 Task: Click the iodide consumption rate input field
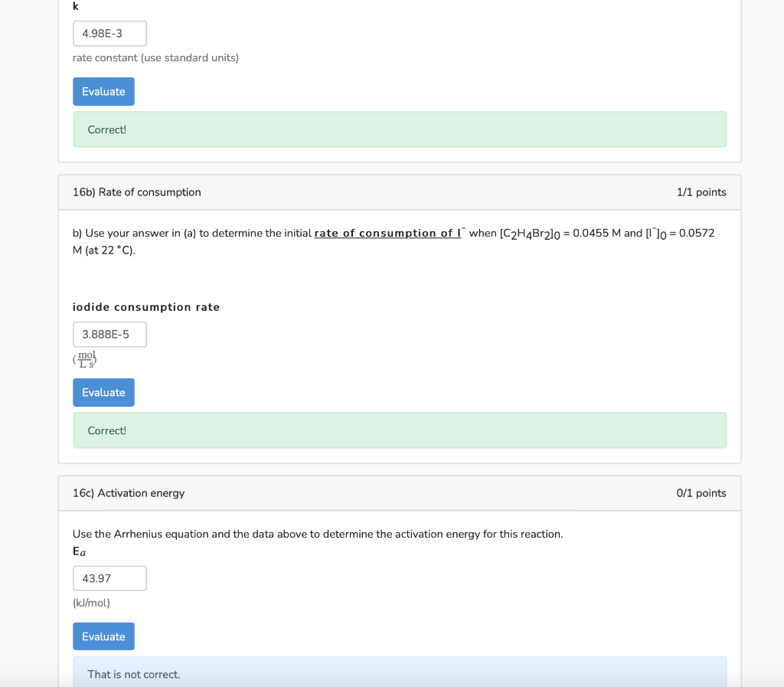(109, 334)
